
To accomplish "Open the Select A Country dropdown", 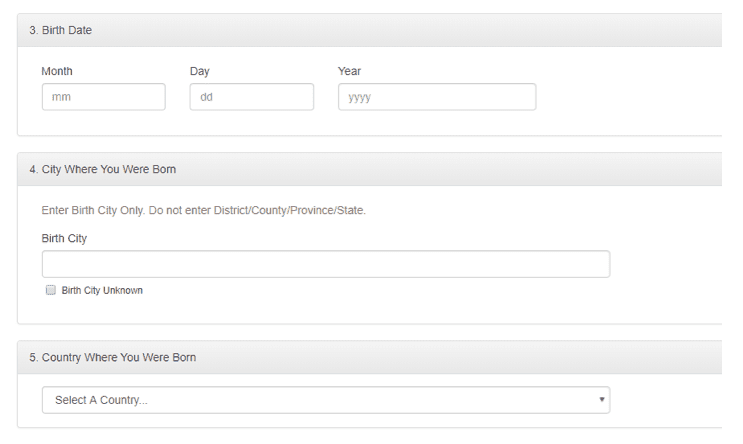I will pyautogui.click(x=325, y=400).
